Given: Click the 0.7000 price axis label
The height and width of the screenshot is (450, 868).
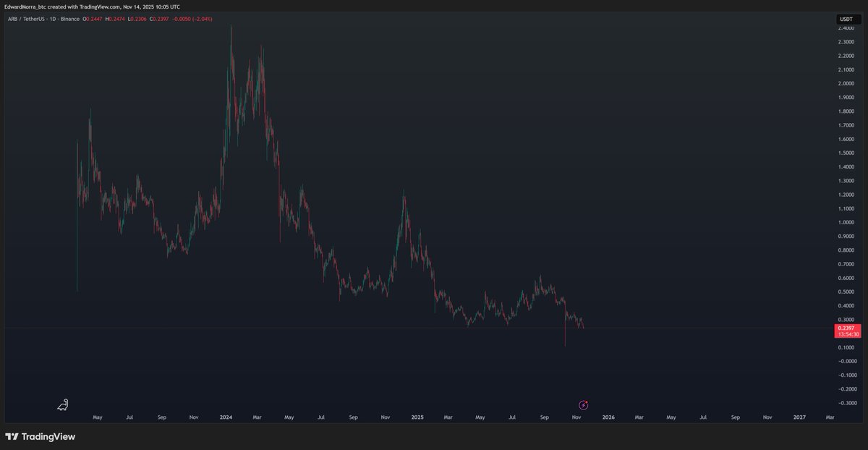Looking at the screenshot, I should point(847,264).
